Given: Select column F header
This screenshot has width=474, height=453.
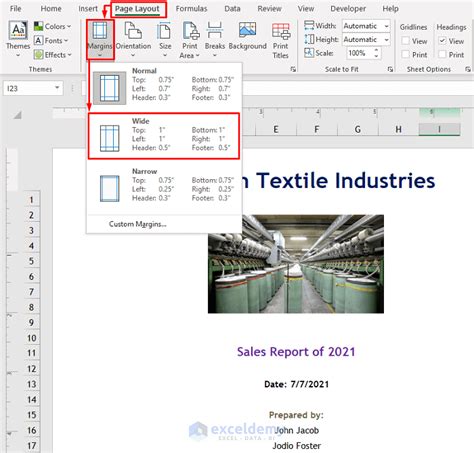Looking at the screenshot, I should (317, 129).
